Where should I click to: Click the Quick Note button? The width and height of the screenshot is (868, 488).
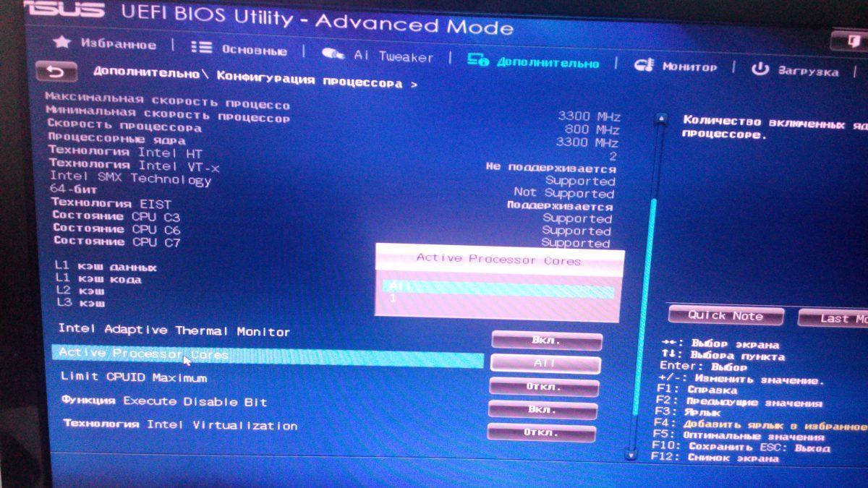click(726, 315)
